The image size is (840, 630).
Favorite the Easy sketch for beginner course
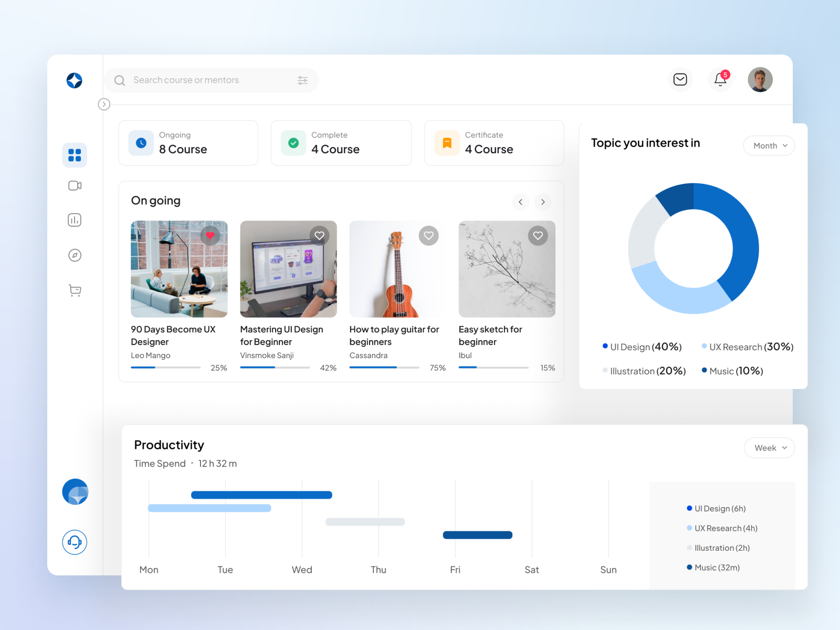[x=538, y=236]
